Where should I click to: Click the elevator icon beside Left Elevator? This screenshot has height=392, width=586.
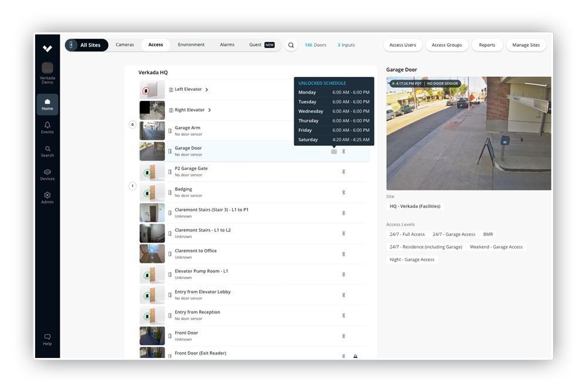[171, 90]
